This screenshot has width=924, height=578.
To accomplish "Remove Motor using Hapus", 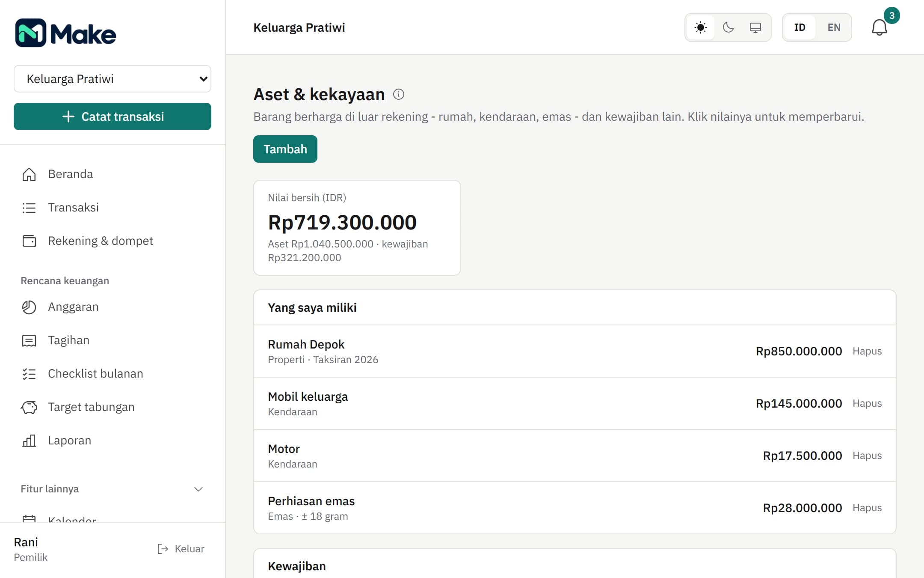I will [x=867, y=456].
